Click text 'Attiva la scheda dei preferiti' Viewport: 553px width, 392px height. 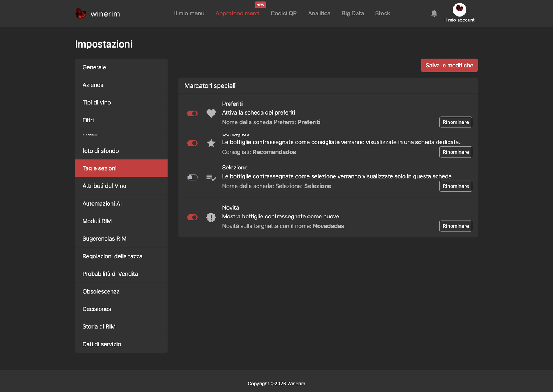tap(258, 113)
